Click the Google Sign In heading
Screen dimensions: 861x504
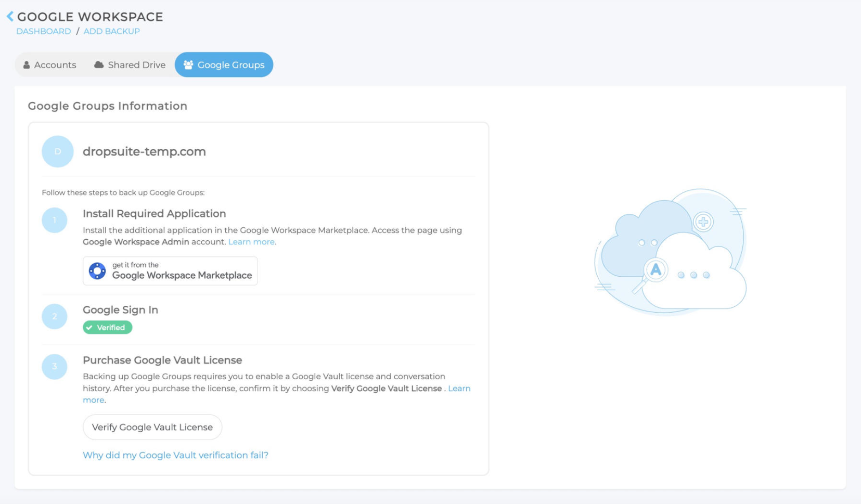click(120, 310)
